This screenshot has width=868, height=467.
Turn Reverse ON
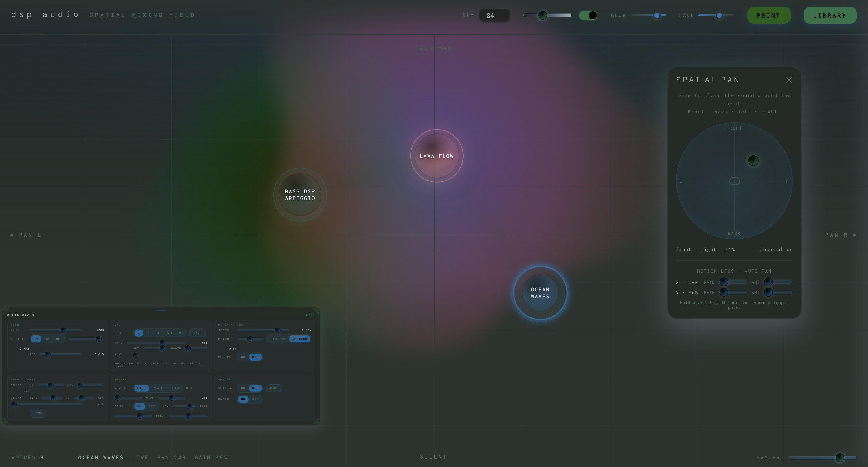coord(243,357)
